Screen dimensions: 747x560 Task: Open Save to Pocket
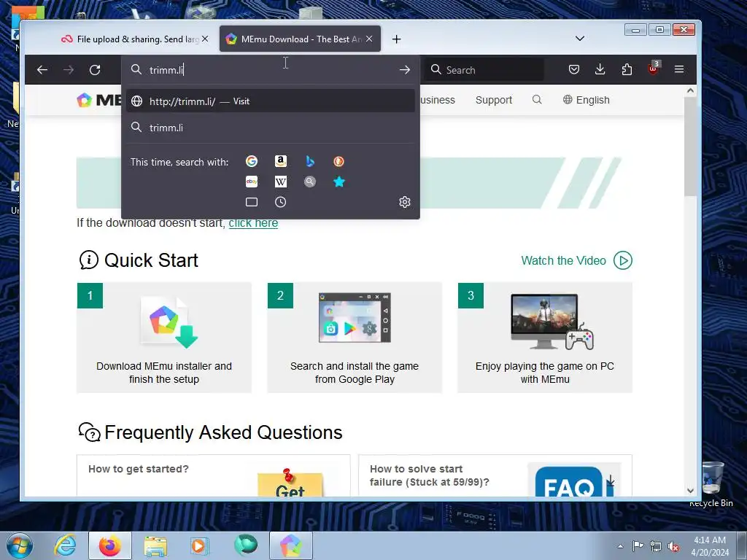tap(574, 69)
